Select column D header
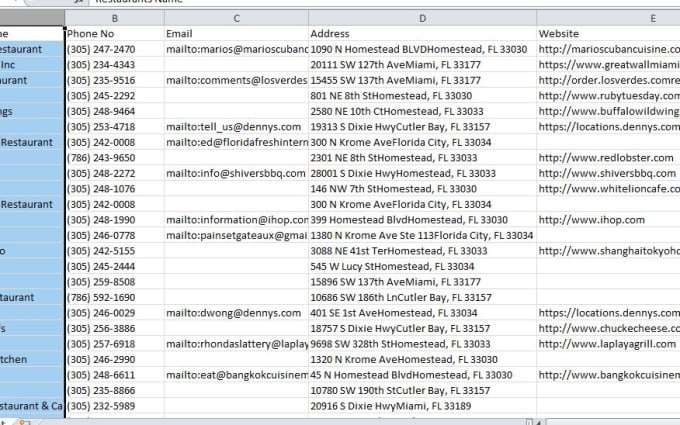Image resolution: width=680 pixels, height=425 pixels. click(x=422, y=18)
